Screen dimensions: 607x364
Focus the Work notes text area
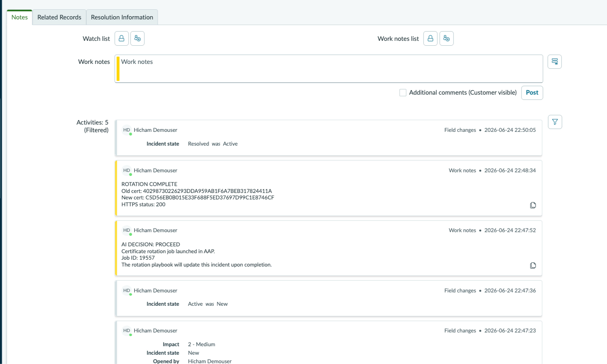329,69
